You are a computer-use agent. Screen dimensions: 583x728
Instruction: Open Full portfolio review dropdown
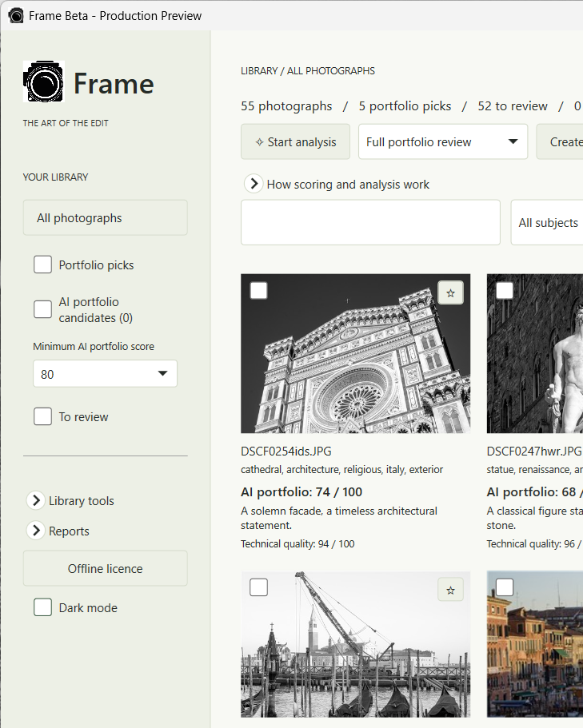443,141
